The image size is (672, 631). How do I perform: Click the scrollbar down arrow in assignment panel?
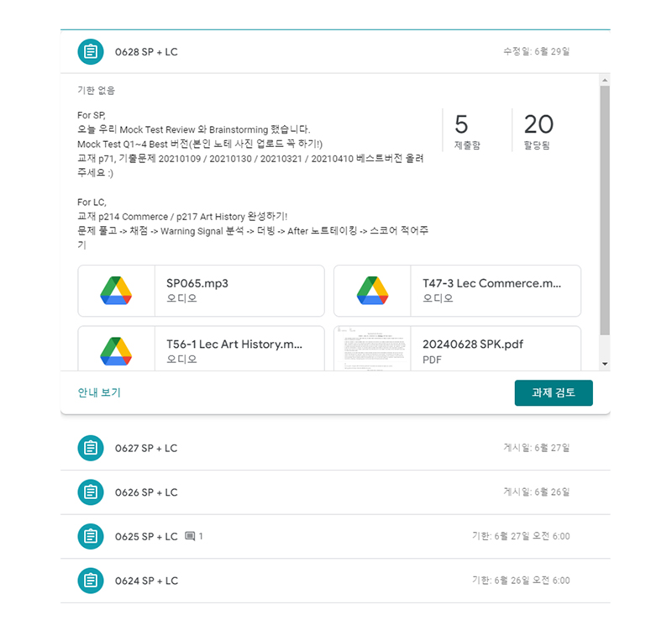(x=604, y=364)
